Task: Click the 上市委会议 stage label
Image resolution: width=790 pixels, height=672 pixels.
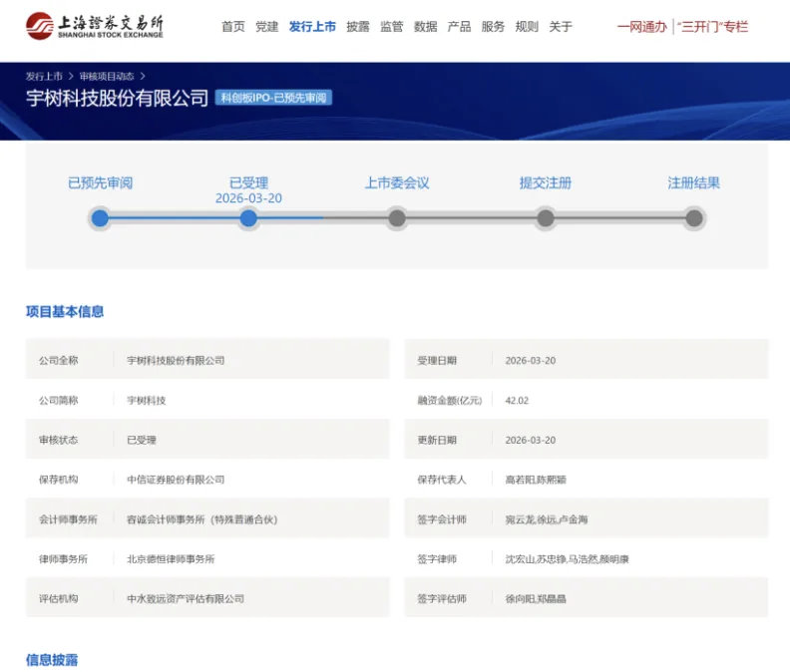Action: coord(397,182)
